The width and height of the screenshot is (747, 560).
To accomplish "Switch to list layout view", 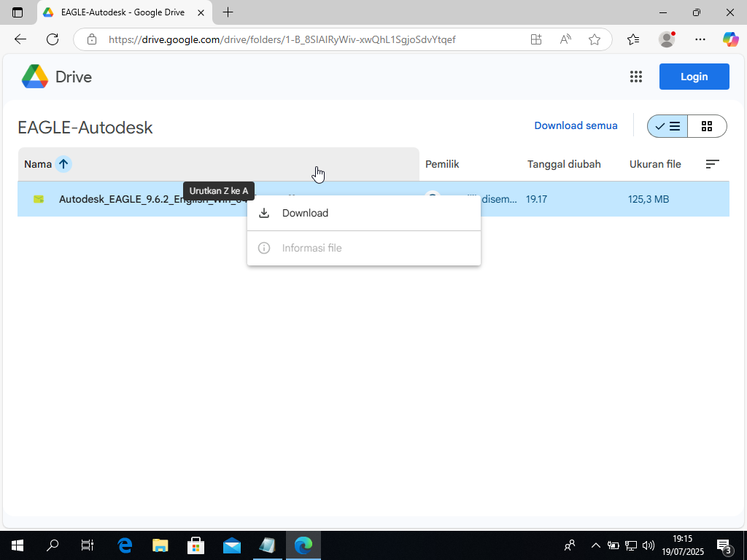I will tap(667, 126).
